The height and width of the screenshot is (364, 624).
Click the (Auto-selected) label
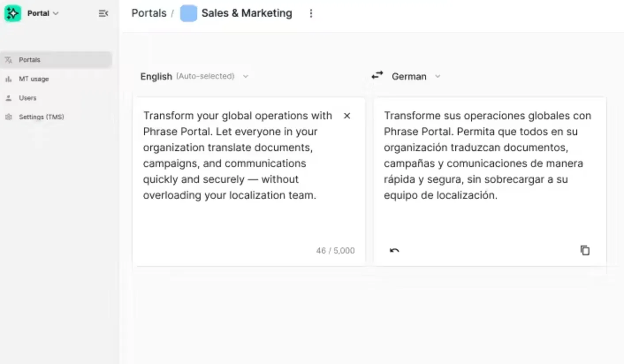pos(205,76)
